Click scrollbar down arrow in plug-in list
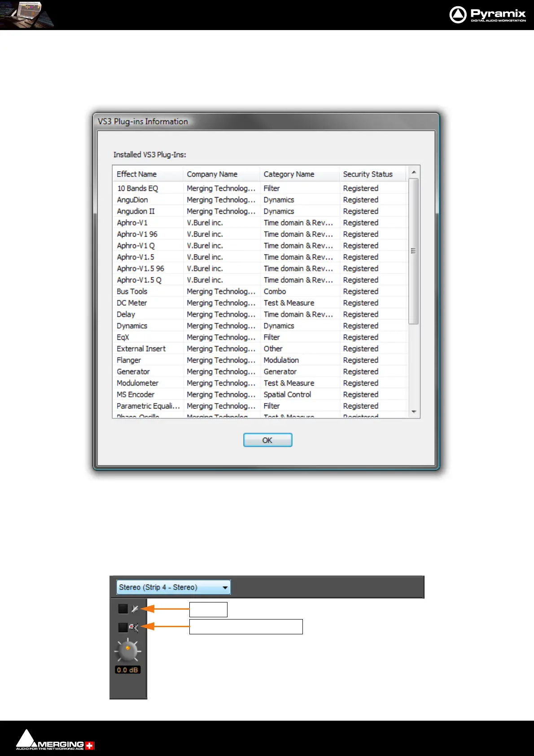Screen dimensions: 534x756 [x=414, y=412]
